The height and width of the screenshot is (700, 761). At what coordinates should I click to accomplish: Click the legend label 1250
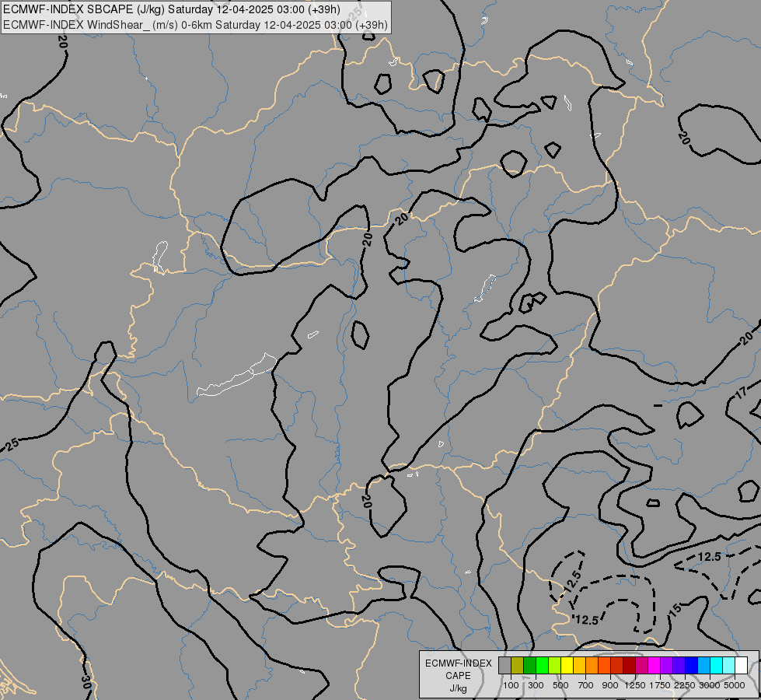[635, 685]
